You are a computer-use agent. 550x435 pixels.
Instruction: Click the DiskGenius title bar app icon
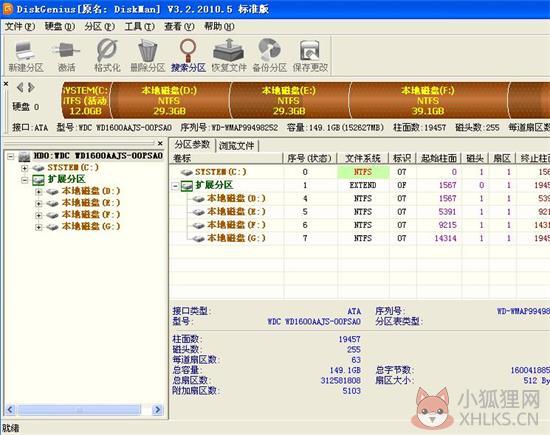[x=7, y=9]
